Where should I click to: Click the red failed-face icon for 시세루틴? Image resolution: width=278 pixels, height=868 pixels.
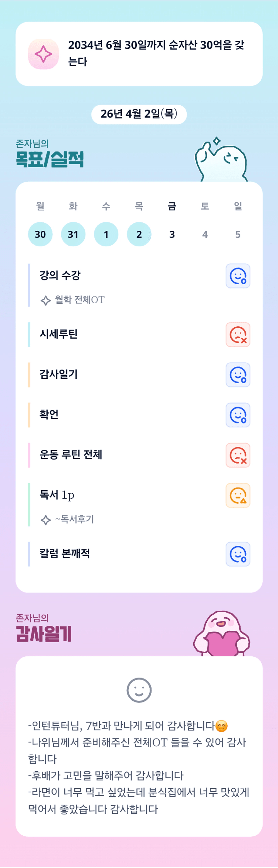coord(238,335)
